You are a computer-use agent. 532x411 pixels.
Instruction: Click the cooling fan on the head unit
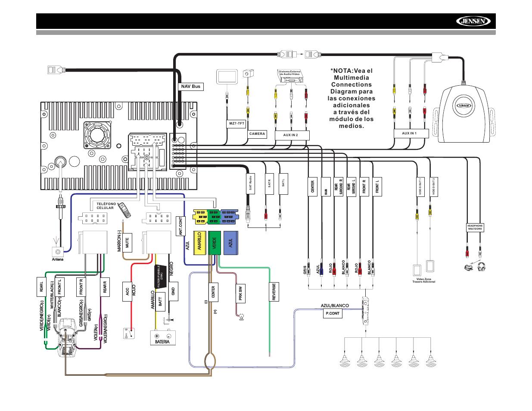point(97,135)
